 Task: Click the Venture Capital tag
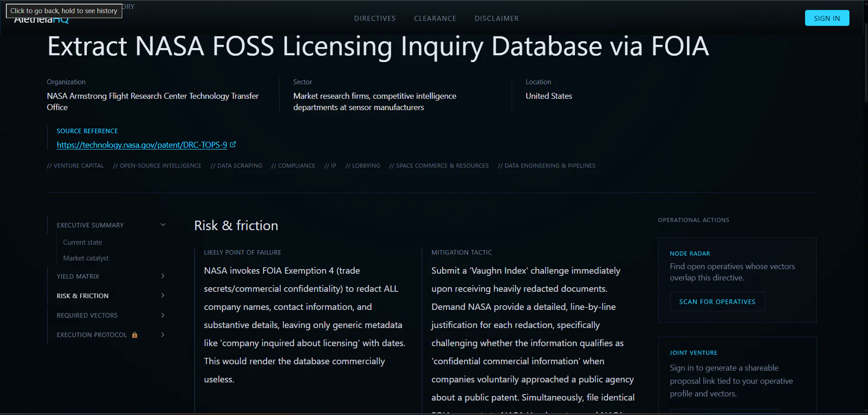point(75,166)
